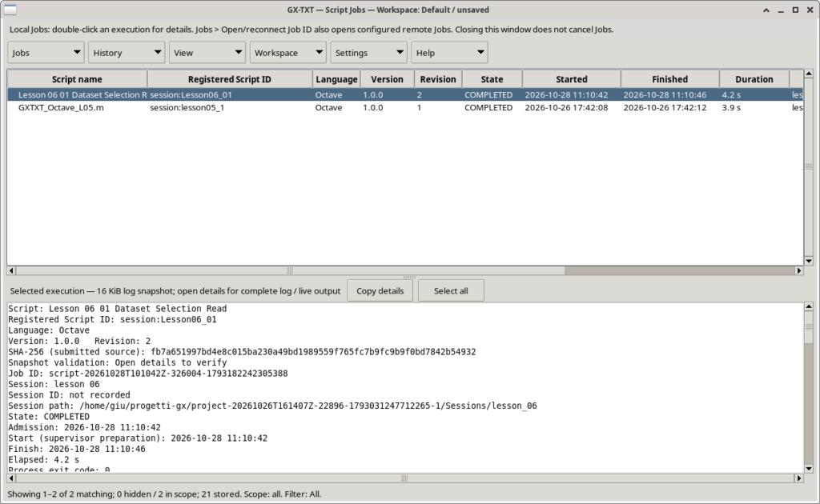Open the window menu icon in title bar
Viewport: 820px width, 504px height.
point(10,10)
